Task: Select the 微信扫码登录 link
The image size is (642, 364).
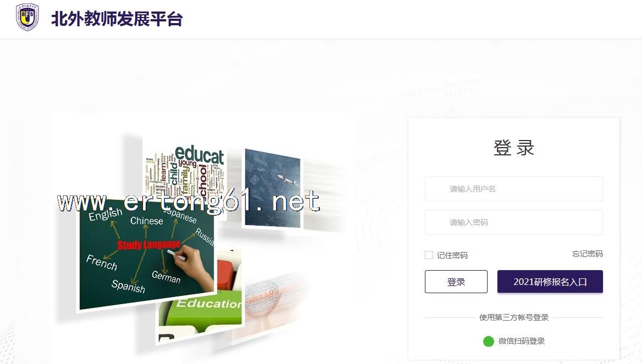Action: tap(522, 341)
